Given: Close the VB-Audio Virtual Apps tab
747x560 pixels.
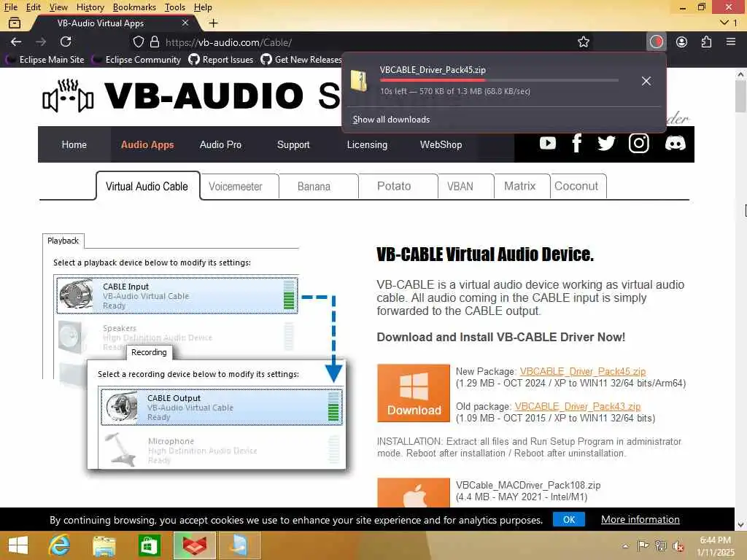Looking at the screenshot, I should point(185,23).
